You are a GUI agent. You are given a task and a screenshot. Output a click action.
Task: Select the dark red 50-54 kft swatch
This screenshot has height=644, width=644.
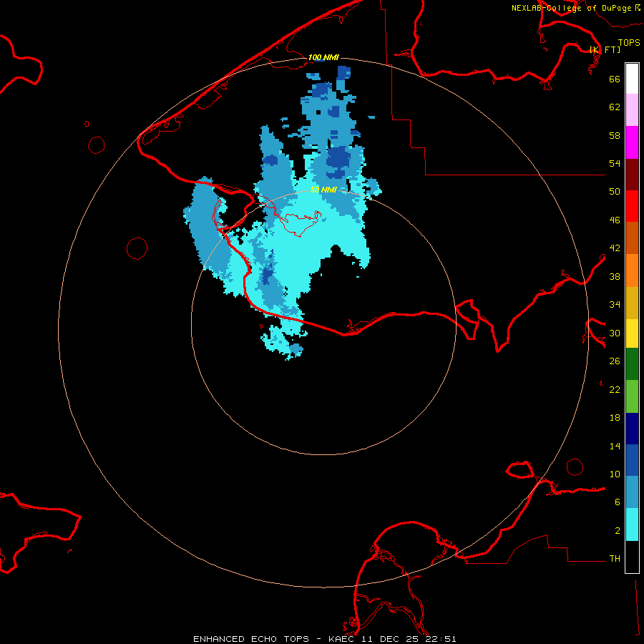click(x=632, y=175)
